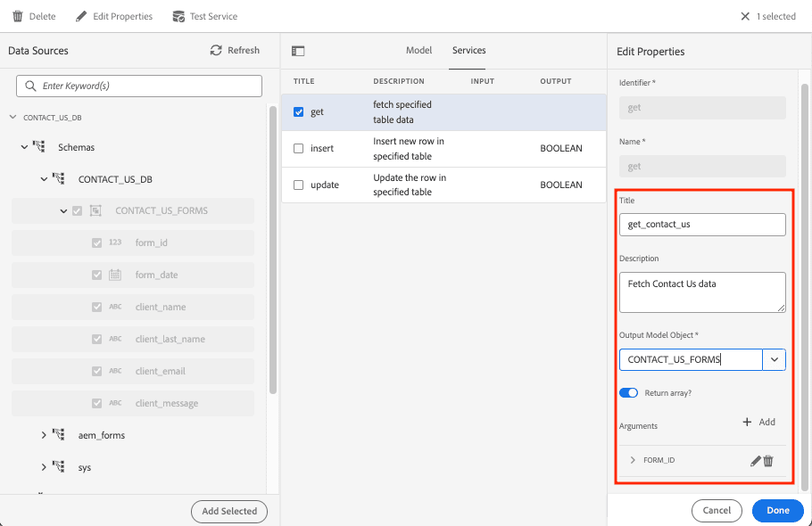Toggle the form_id column checkbox
The image size is (812, 526).
[x=97, y=242]
